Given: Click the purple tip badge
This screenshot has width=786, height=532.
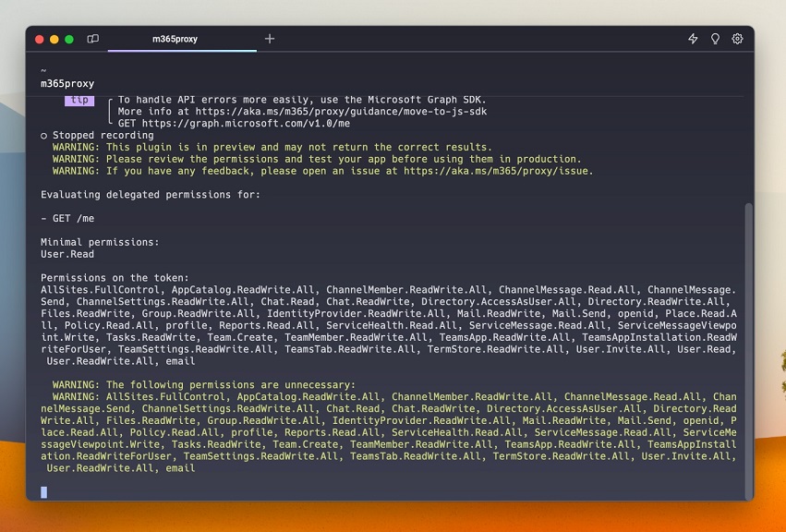Looking at the screenshot, I should point(79,101).
